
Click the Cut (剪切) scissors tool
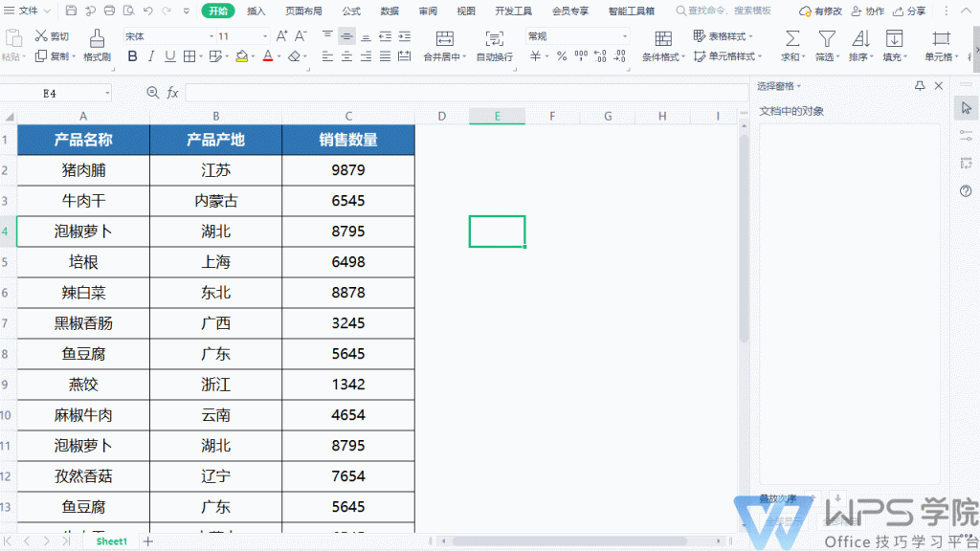52,36
